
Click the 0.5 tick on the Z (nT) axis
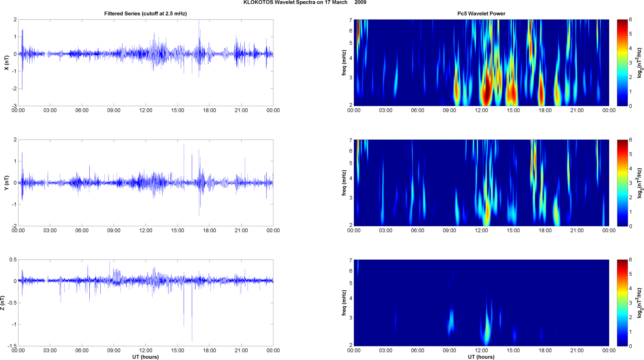[x=13, y=260]
